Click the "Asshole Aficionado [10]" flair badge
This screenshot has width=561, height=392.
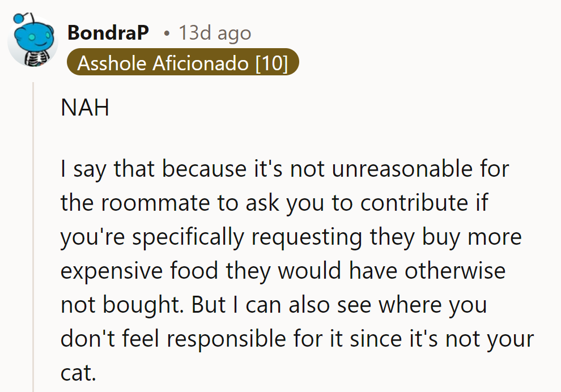click(x=182, y=63)
